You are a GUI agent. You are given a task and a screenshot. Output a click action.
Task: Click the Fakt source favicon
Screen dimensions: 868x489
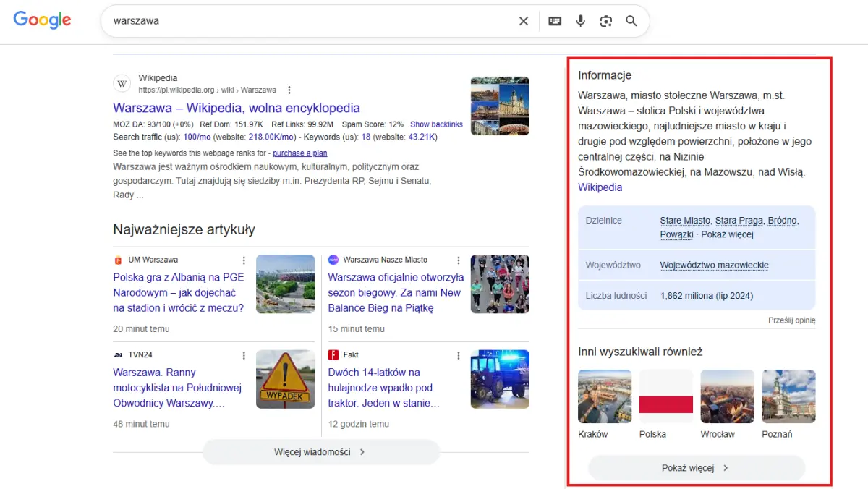[x=333, y=355]
